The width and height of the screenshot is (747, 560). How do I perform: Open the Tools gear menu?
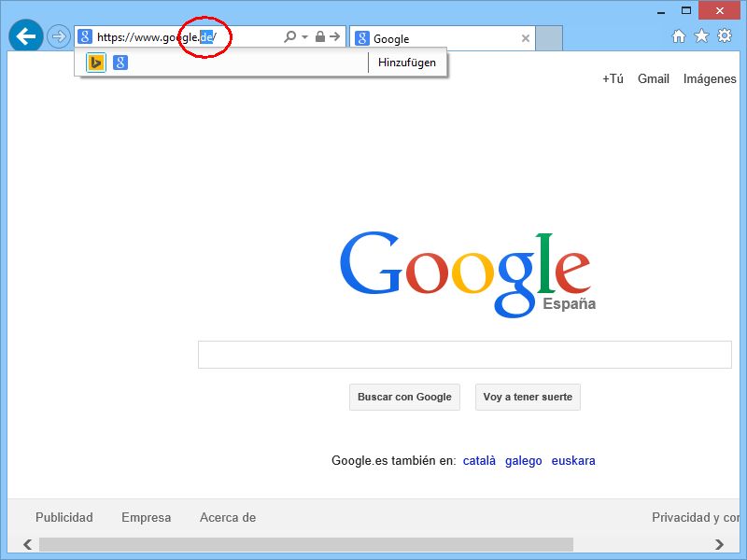click(725, 35)
